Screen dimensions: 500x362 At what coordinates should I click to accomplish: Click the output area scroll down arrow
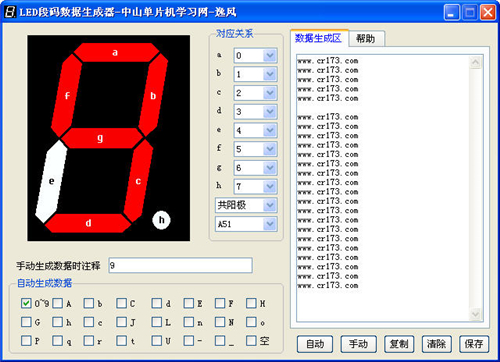coord(475,314)
